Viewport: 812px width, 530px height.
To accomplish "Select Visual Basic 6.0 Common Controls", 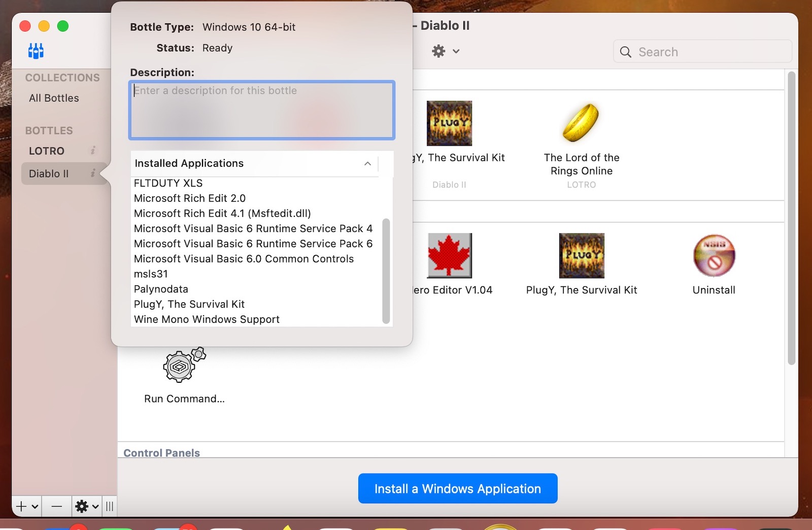I will pyautogui.click(x=244, y=259).
